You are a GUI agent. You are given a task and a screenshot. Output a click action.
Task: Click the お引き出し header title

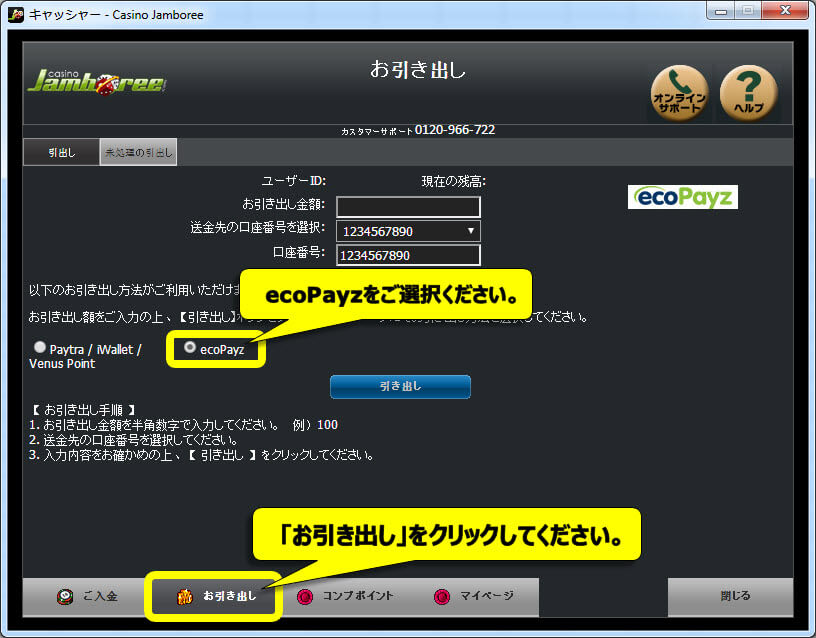(x=417, y=69)
